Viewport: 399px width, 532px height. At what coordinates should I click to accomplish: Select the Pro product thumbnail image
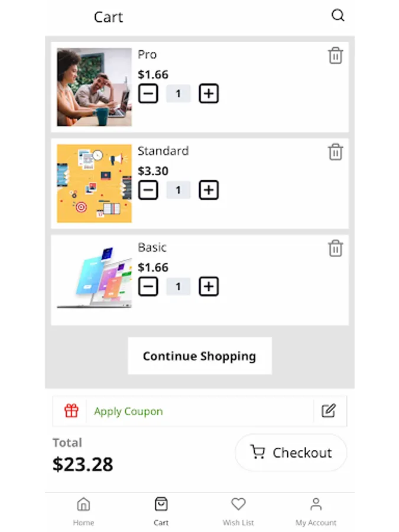[x=93, y=86]
